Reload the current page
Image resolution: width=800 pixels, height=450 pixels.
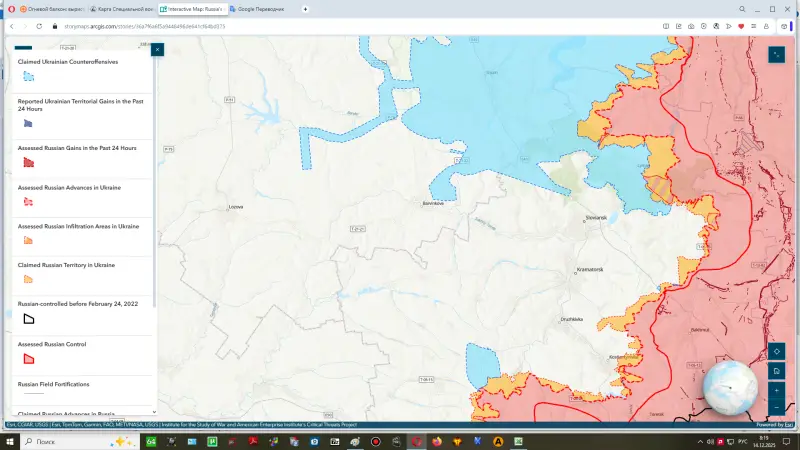pyautogui.click(x=39, y=26)
